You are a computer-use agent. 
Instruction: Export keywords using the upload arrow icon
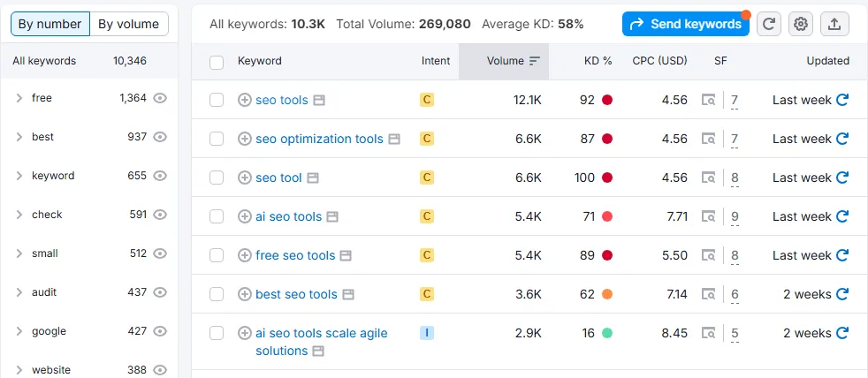coord(834,24)
